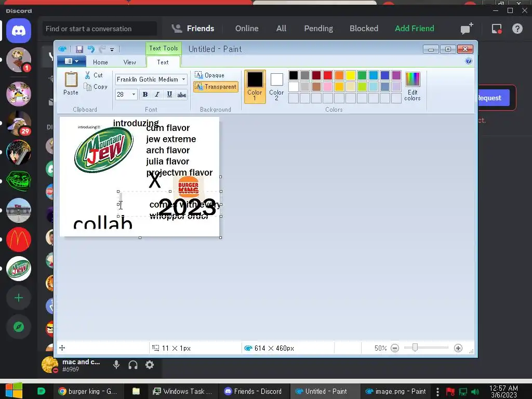Select Opaque background option

(x=210, y=75)
